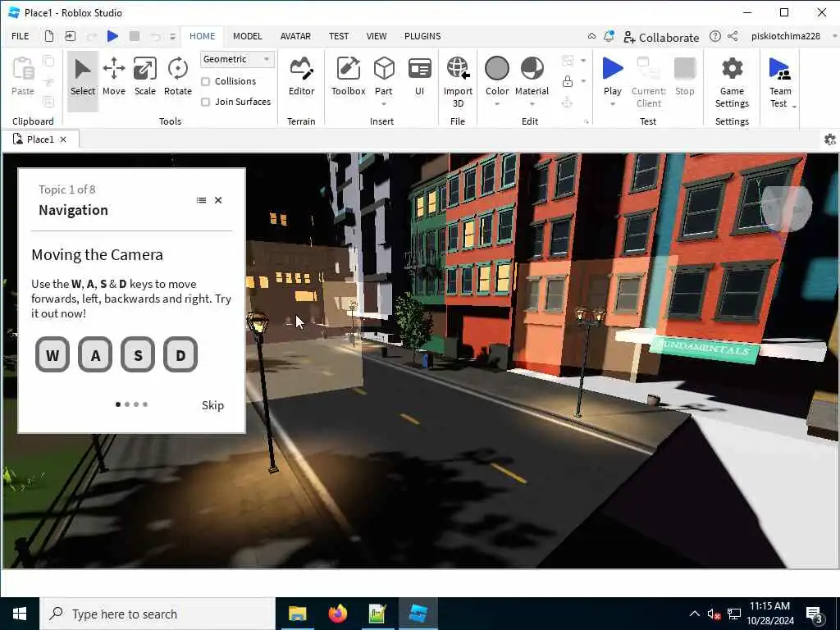Open the Toolbox panel
Image resolution: width=840 pixels, height=630 pixels.
coord(348,77)
